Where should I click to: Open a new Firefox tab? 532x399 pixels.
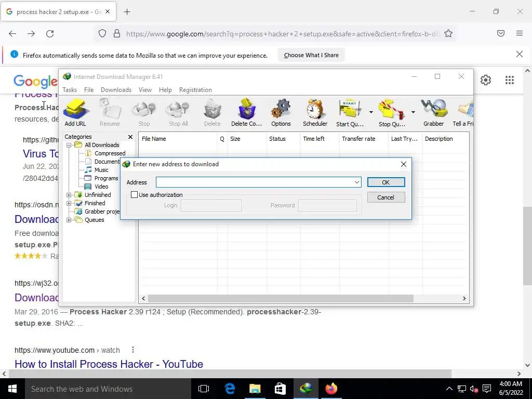[x=127, y=12]
